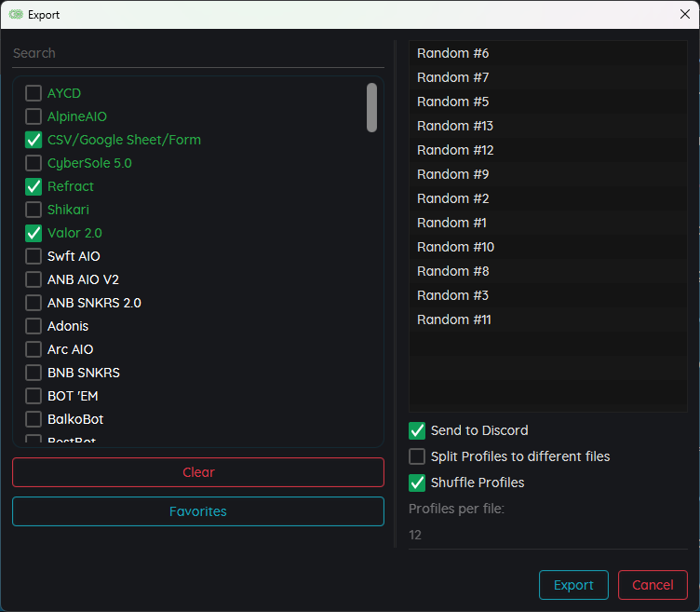Select the Random #6 profile
The image size is (700, 612).
(453, 53)
